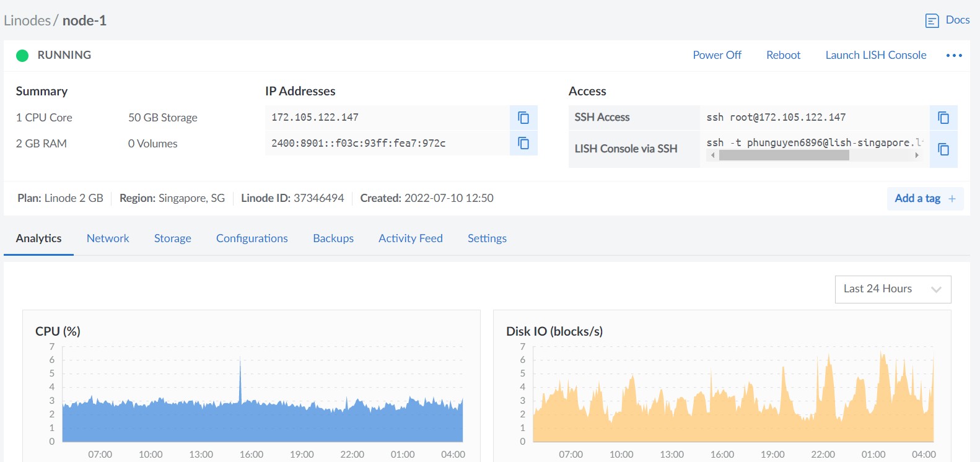
Task: Open the Last 24 Hours time range dropdown
Action: click(x=893, y=289)
